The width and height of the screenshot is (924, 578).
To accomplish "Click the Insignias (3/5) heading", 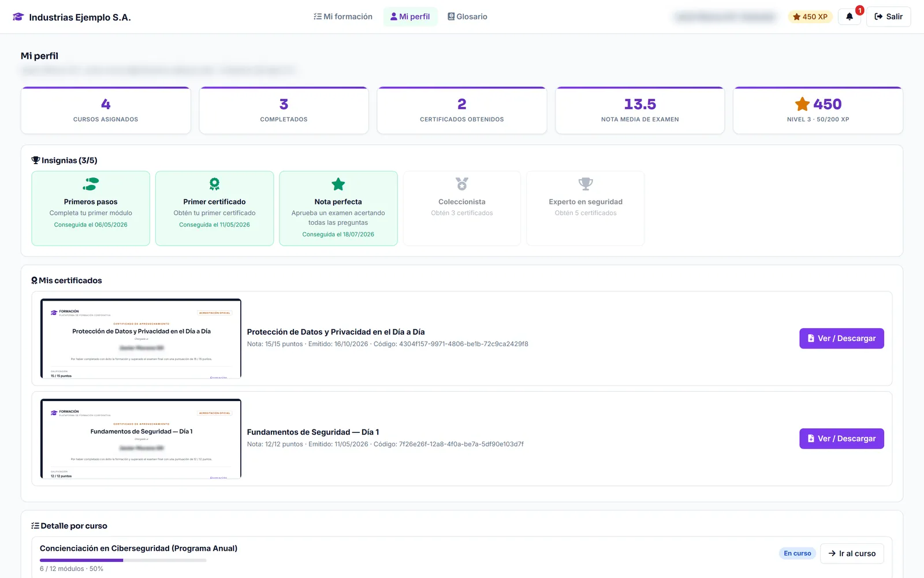I will (x=64, y=160).
